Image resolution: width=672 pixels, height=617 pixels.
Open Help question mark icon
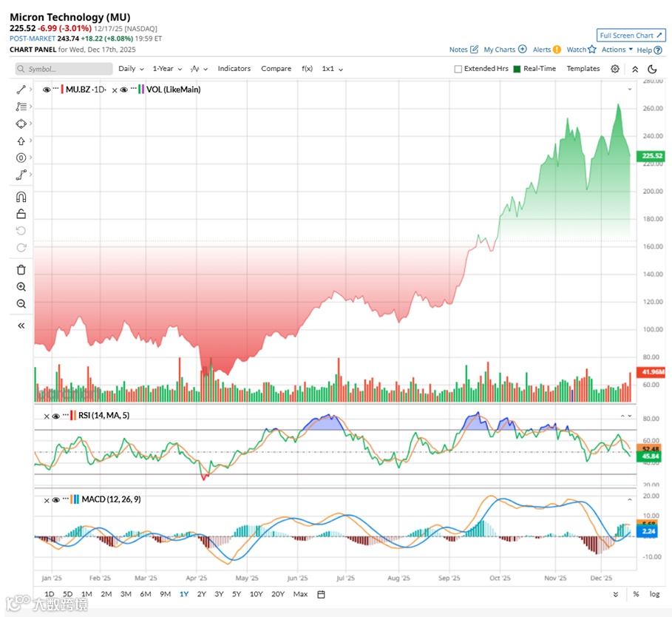(x=658, y=50)
